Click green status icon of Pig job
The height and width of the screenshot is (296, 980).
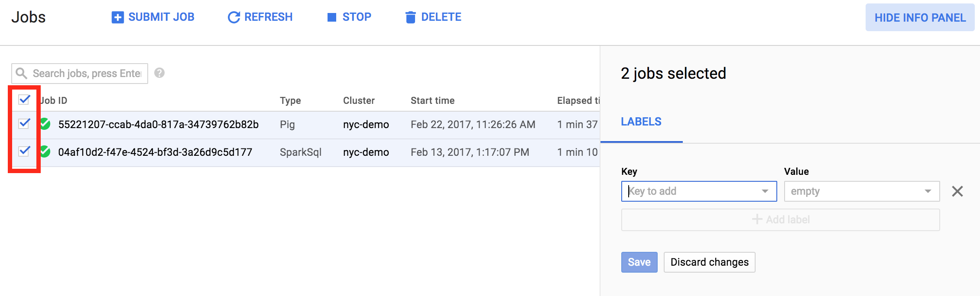pyautogui.click(x=45, y=124)
